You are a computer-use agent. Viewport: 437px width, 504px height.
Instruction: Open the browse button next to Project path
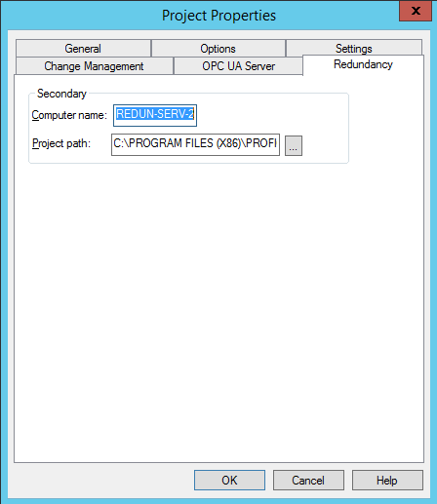tap(294, 145)
